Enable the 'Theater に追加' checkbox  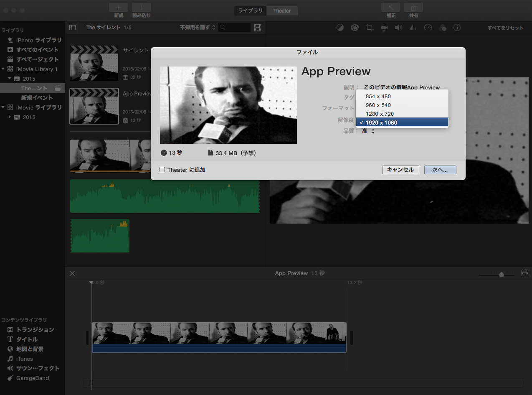162,170
